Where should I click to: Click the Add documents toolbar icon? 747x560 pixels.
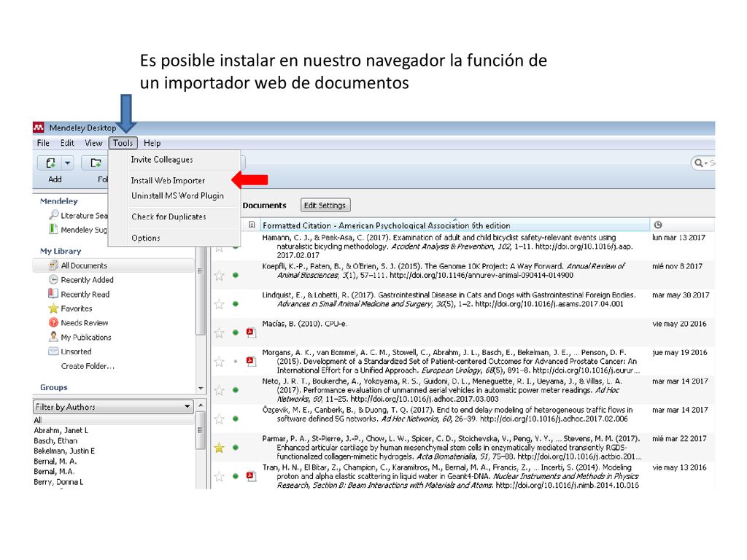click(x=50, y=163)
